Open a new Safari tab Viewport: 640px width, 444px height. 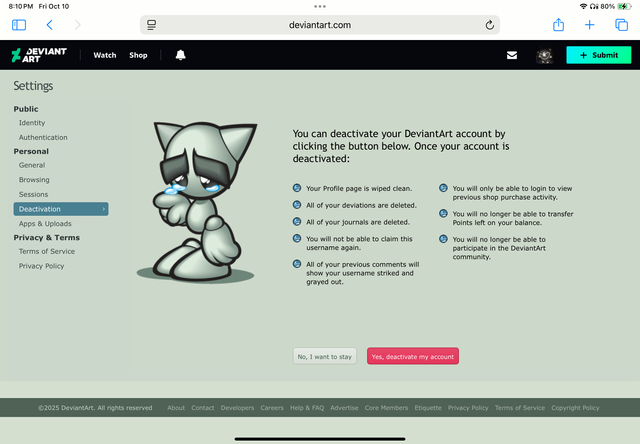(x=589, y=25)
